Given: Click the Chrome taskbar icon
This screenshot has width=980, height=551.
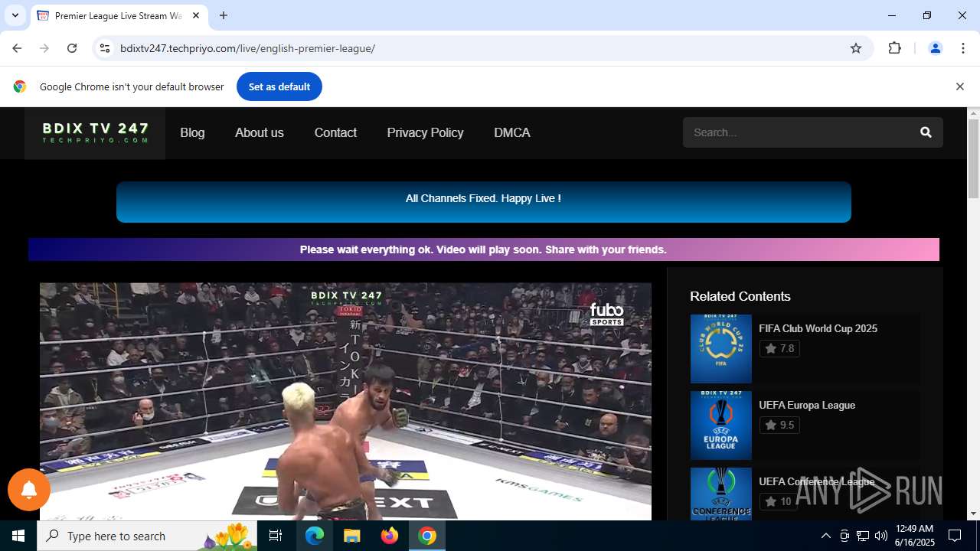Looking at the screenshot, I should [427, 536].
